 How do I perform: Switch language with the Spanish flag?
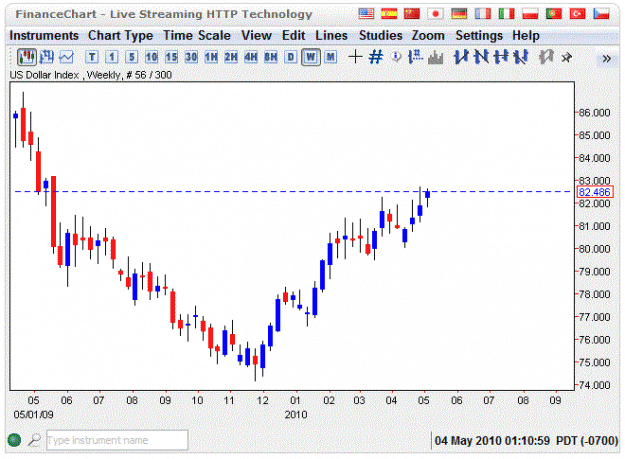[389, 14]
